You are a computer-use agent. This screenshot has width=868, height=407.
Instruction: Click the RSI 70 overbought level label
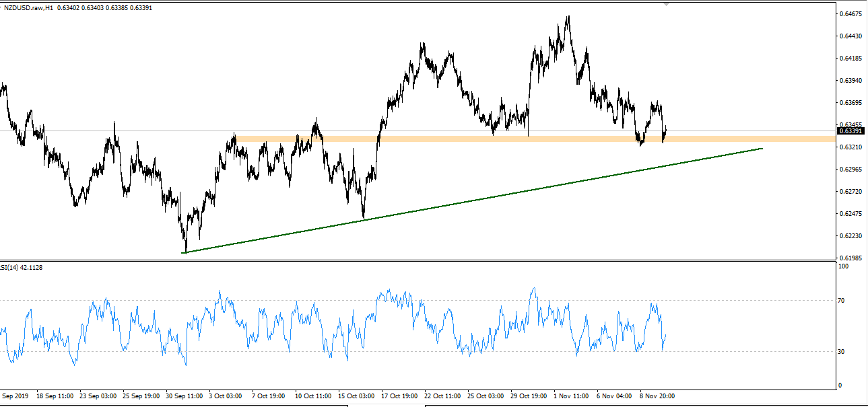(840, 300)
